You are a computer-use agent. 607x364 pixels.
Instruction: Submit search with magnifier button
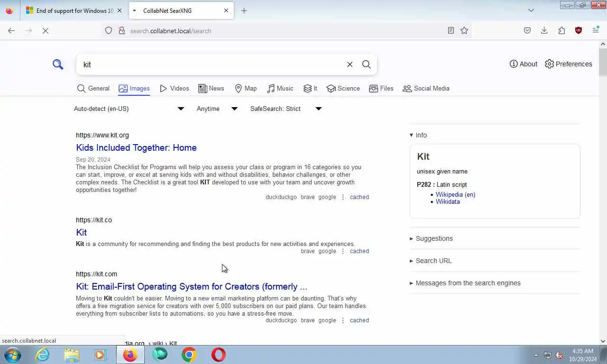click(x=366, y=64)
